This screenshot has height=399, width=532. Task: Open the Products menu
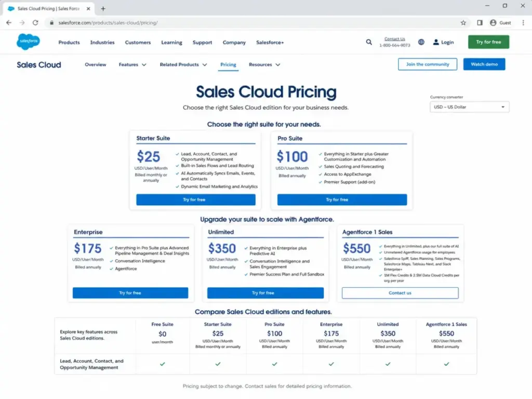[x=69, y=43]
